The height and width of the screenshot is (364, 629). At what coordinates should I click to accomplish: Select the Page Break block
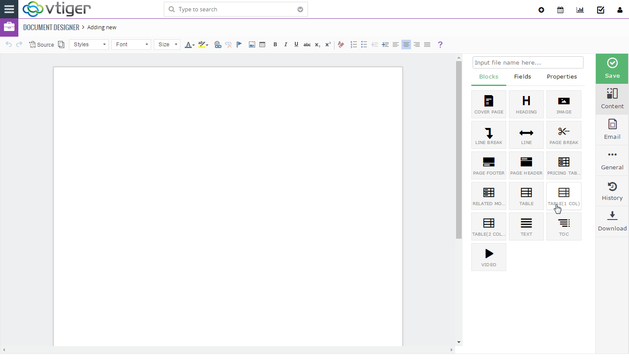coord(564,135)
